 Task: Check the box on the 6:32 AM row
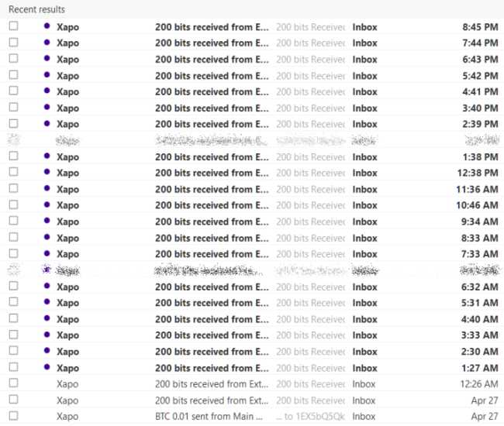(13, 286)
